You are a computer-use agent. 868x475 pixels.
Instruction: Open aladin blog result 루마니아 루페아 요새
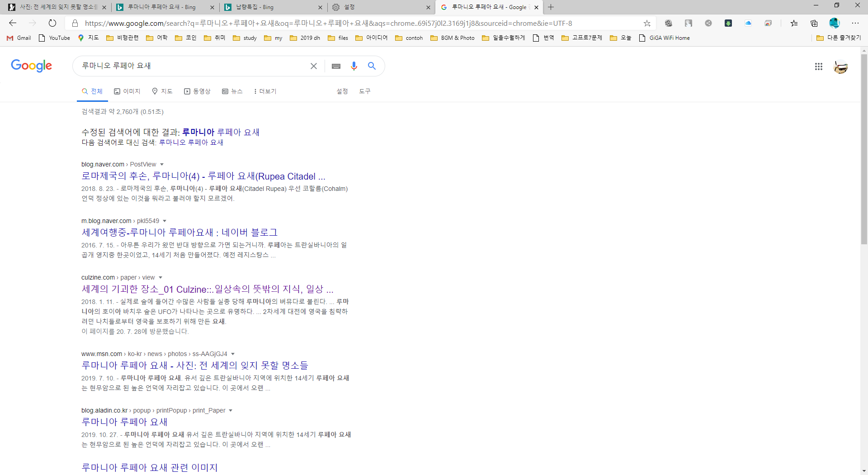pos(124,422)
